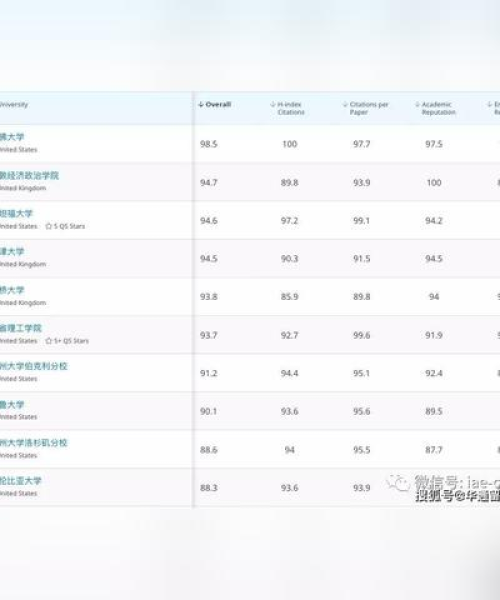Select the 90.3 H-index Citations value
Viewport: 500px width, 600px height.
pos(290,259)
